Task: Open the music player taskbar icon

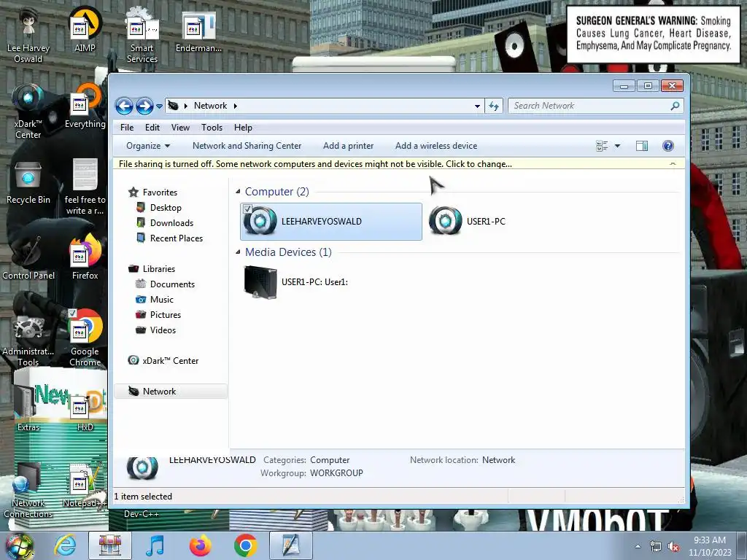Action: coord(155,545)
